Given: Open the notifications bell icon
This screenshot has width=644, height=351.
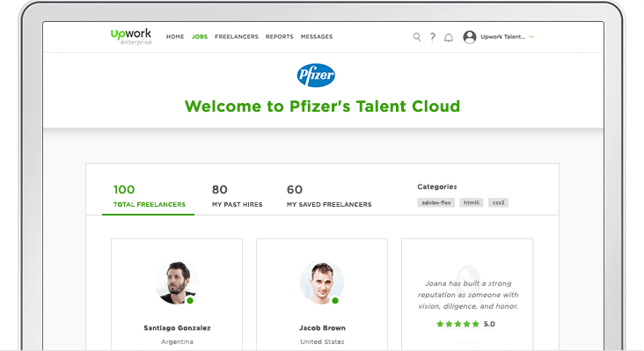Looking at the screenshot, I should click(449, 37).
